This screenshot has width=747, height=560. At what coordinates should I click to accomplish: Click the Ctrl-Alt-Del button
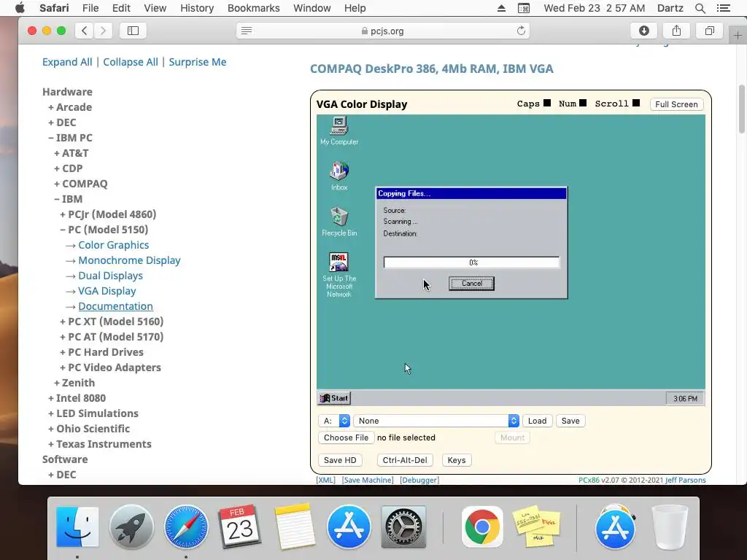405,460
